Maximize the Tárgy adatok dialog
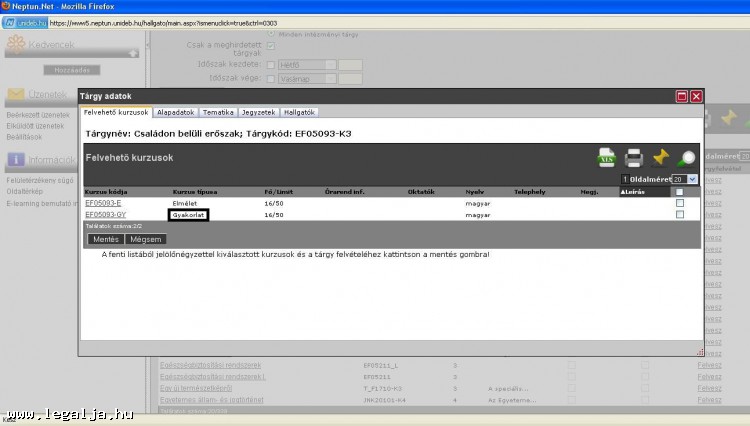 coord(682,96)
